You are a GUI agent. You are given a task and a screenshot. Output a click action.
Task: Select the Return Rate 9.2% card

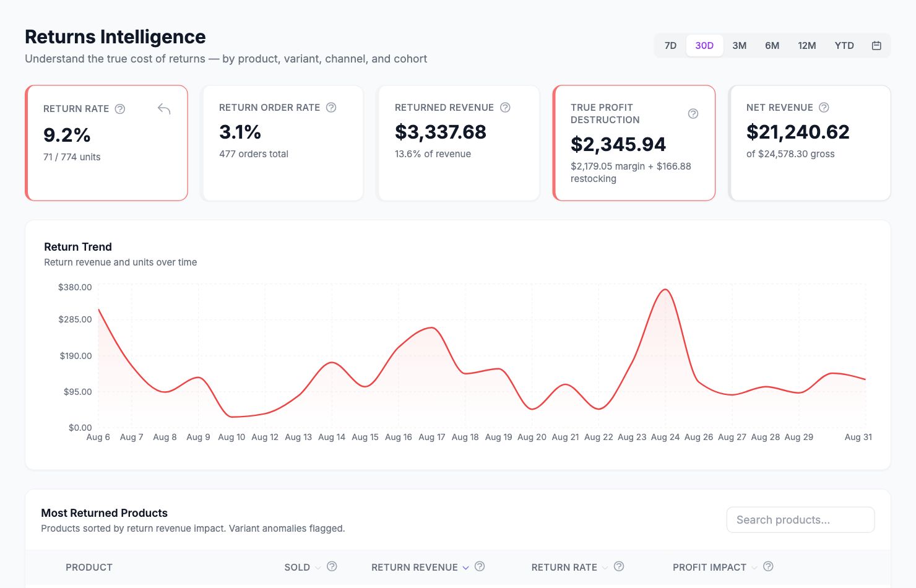tap(106, 143)
